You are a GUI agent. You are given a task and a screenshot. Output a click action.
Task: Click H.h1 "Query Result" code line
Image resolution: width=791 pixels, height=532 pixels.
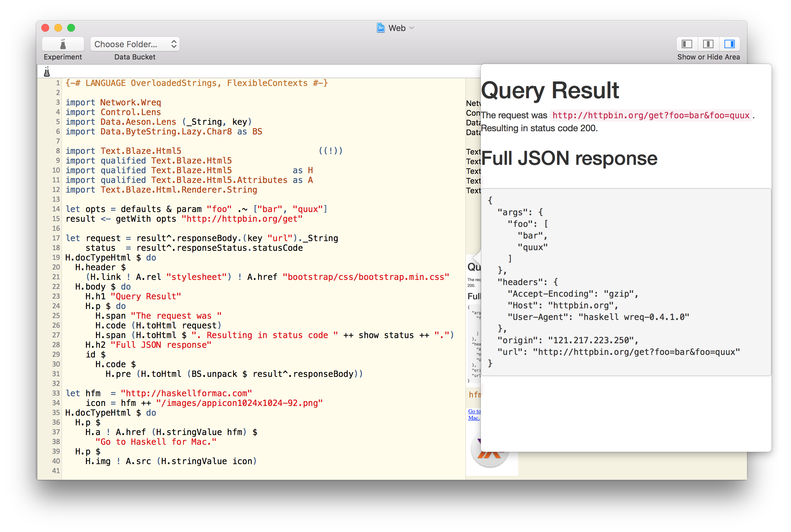point(133,296)
